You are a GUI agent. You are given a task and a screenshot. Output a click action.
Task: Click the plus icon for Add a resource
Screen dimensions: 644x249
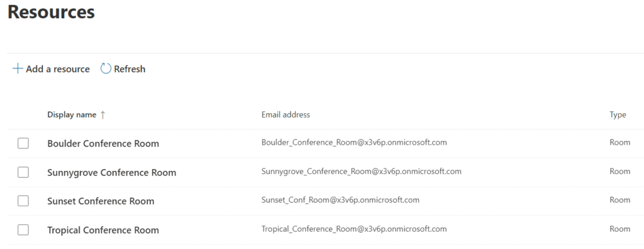click(x=17, y=69)
